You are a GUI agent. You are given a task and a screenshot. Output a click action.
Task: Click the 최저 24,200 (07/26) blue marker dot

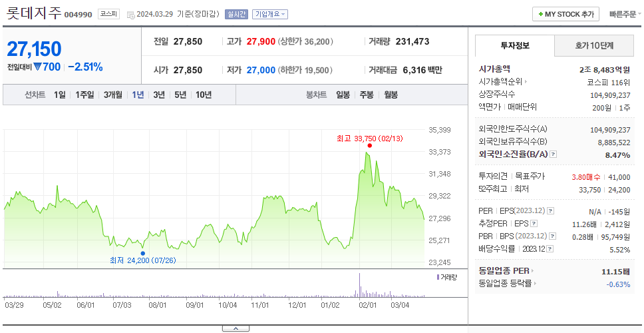[x=142, y=253]
